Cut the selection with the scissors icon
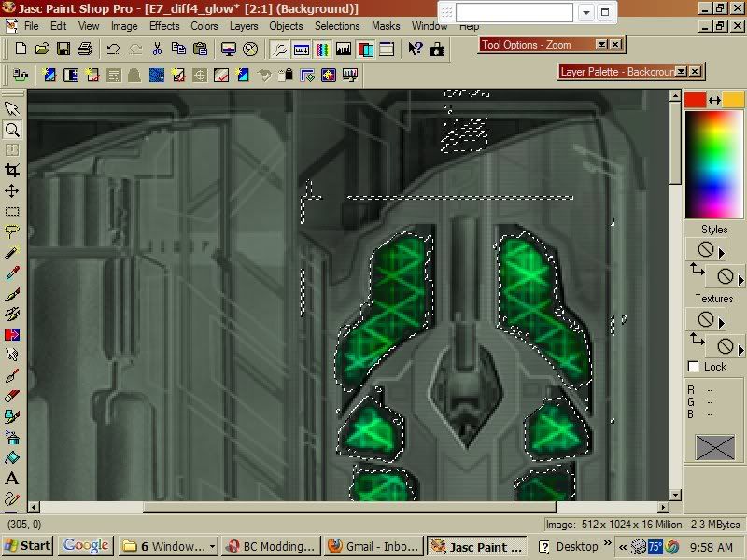Screen dimensions: 747x560 157,49
